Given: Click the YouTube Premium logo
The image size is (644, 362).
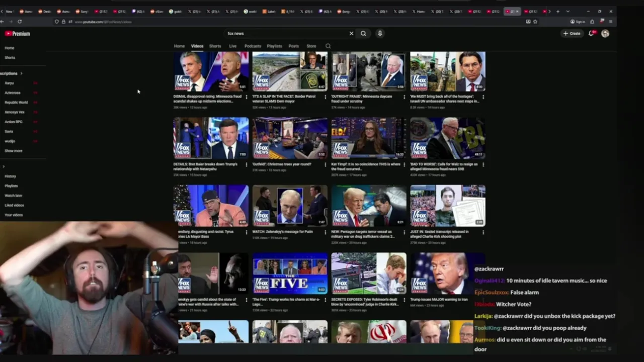Looking at the screenshot, I should click(18, 34).
